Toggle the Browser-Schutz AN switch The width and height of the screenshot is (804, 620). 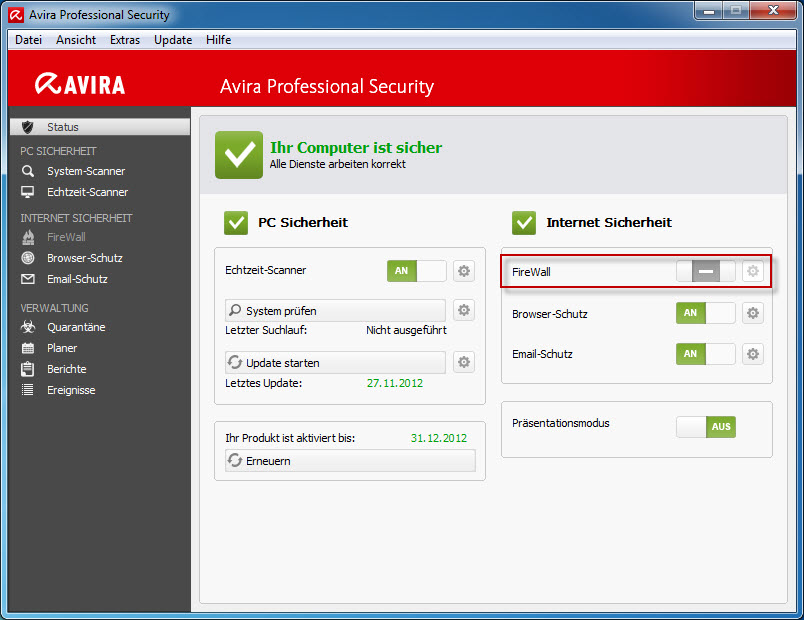coord(706,313)
